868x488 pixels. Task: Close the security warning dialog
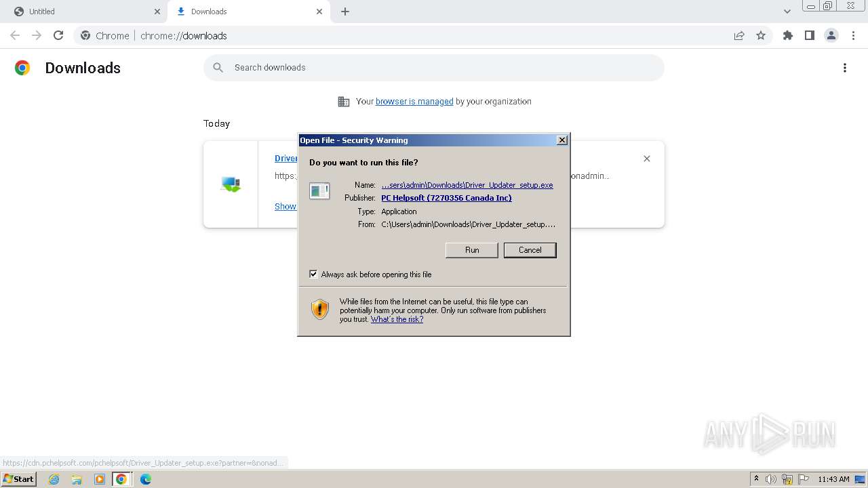click(x=561, y=140)
